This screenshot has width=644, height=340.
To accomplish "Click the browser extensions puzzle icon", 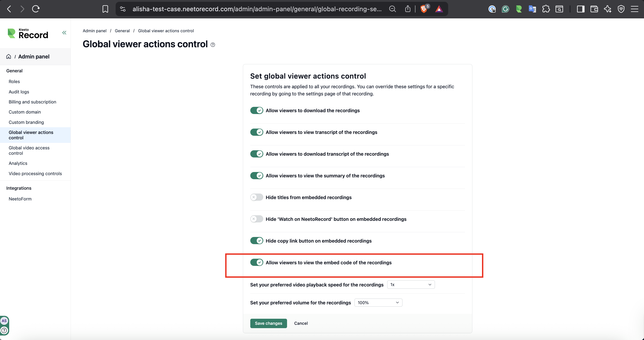I will 546,9.
